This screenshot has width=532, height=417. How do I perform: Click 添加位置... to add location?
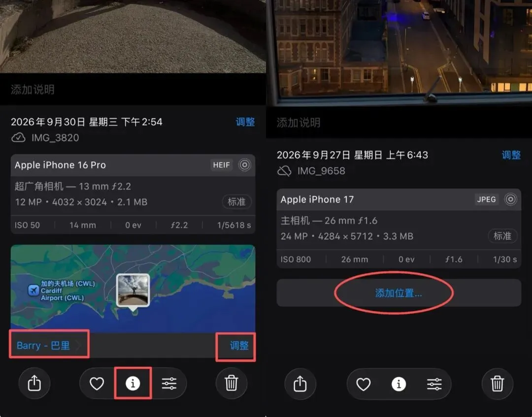pos(399,293)
